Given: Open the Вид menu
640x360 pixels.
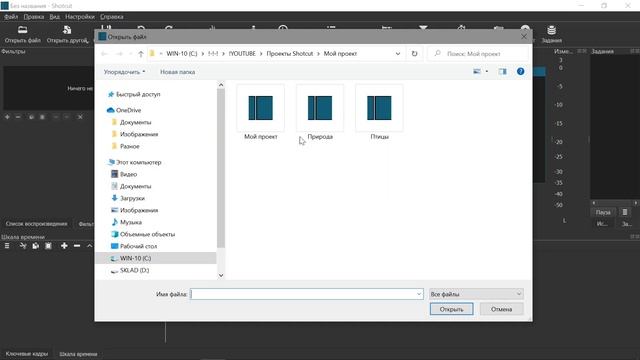Looking at the screenshot, I should (55, 17).
